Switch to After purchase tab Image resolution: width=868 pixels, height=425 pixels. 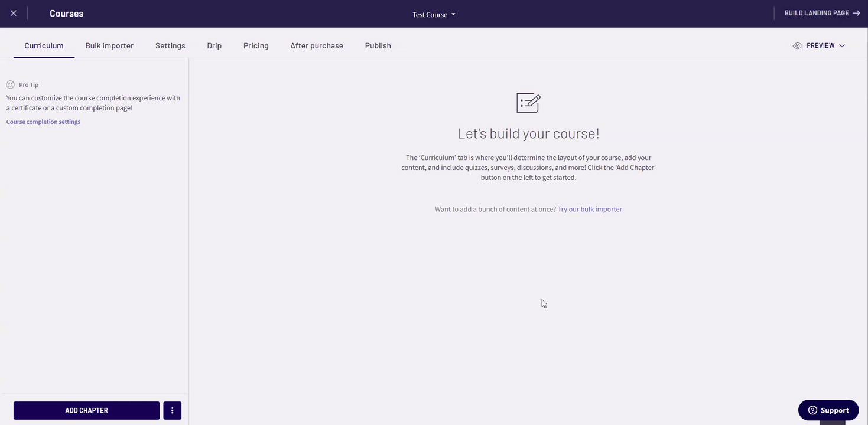click(317, 45)
